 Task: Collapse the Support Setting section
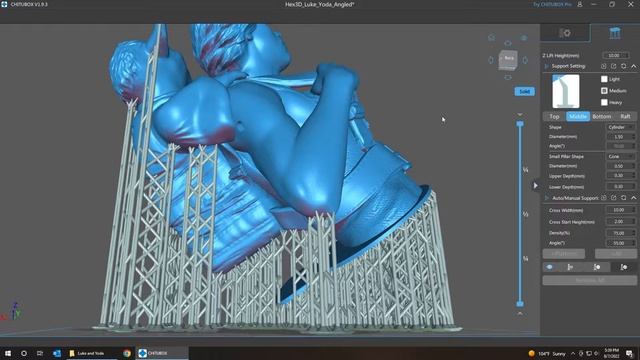pyautogui.click(x=633, y=66)
